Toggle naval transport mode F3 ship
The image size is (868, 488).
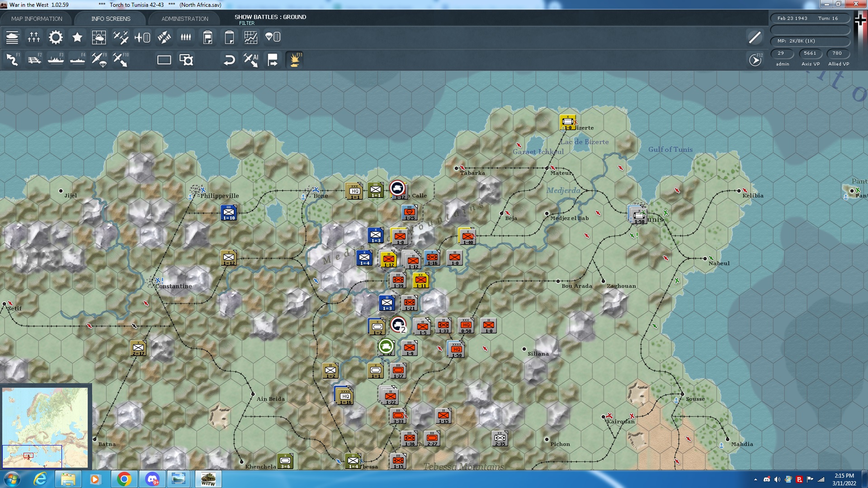(56, 60)
